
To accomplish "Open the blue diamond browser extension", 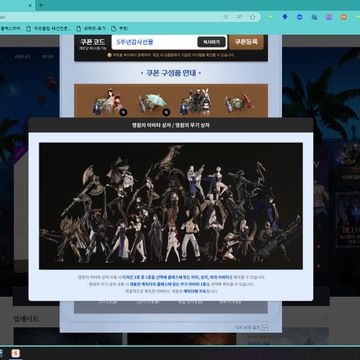I will [285, 17].
